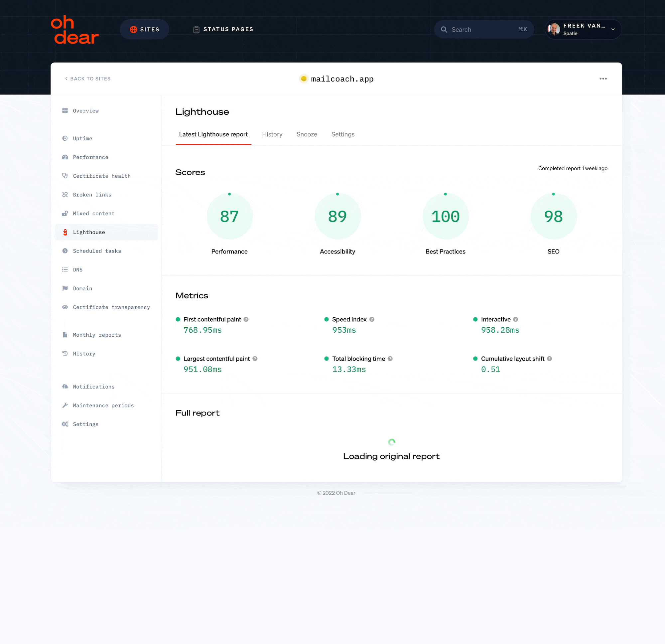Click the Performance gauge icon
Screen dimensions: 665x644
(x=65, y=157)
